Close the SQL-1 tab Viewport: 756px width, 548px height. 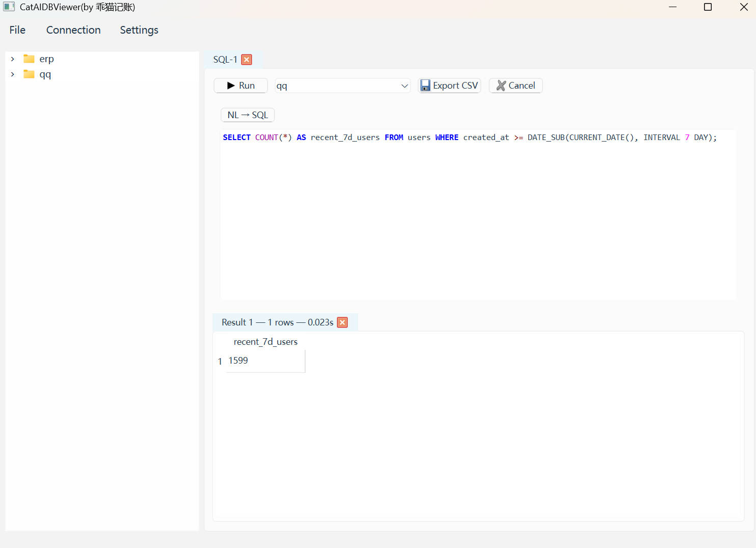pos(247,60)
